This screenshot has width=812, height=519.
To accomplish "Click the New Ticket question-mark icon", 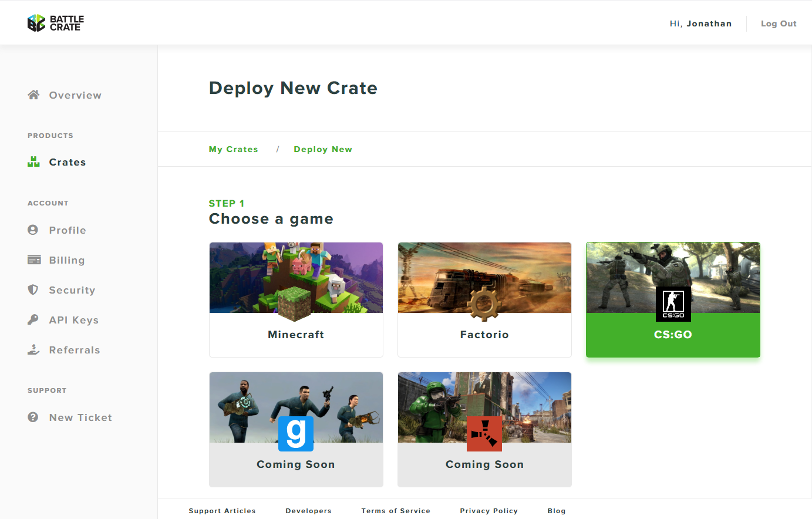I will tap(33, 417).
